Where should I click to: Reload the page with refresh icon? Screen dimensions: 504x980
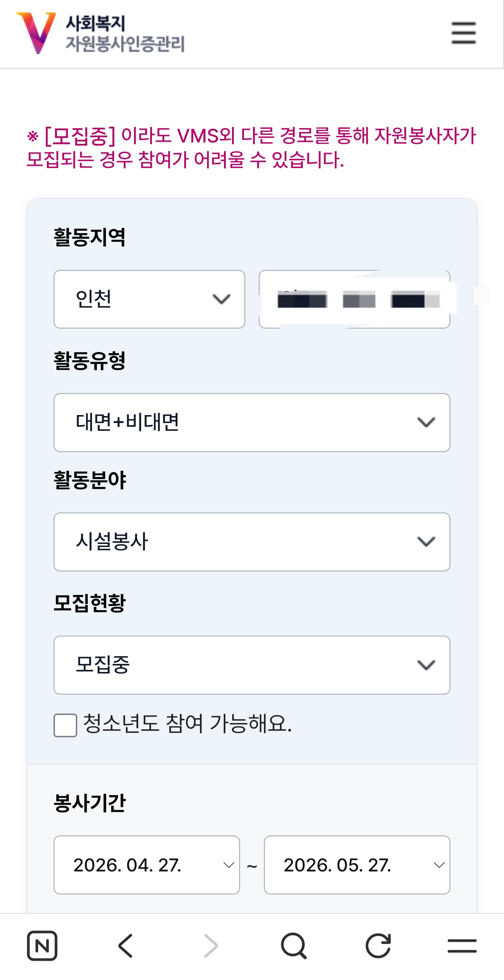pyautogui.click(x=378, y=946)
